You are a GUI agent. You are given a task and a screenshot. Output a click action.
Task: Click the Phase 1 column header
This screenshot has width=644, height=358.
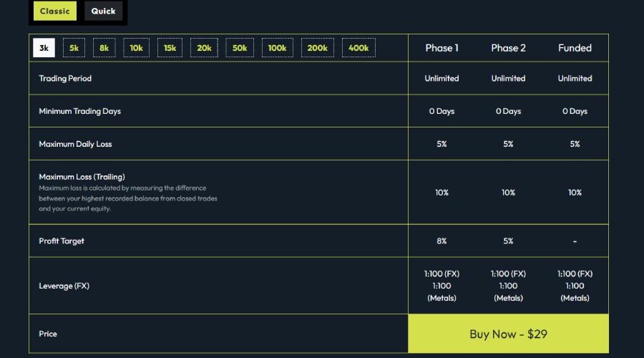[x=441, y=48]
